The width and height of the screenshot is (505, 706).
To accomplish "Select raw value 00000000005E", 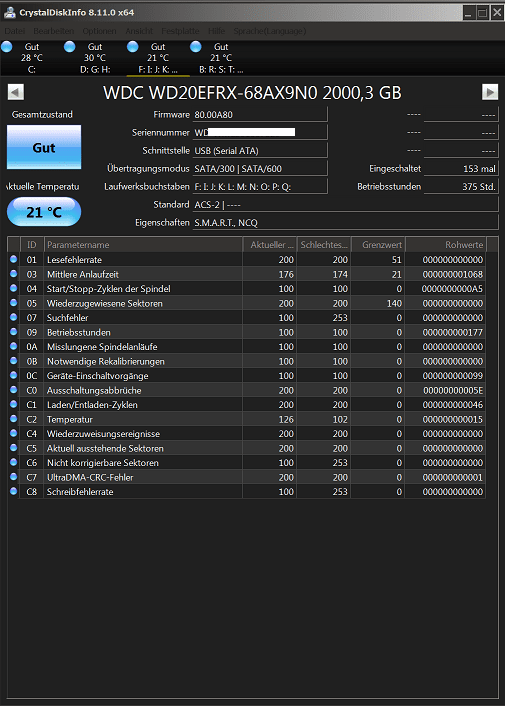I will pyautogui.click(x=453, y=390).
